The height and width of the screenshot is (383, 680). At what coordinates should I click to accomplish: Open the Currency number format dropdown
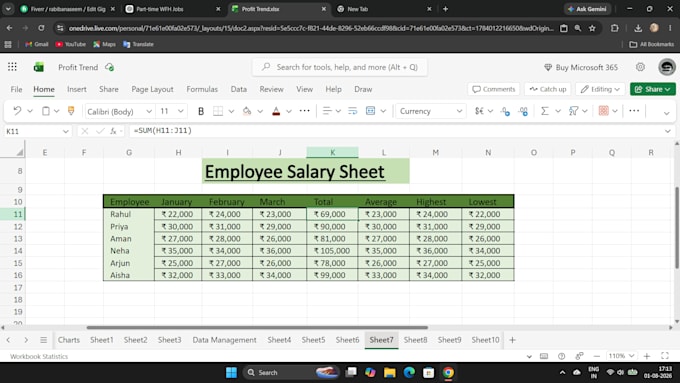point(459,111)
